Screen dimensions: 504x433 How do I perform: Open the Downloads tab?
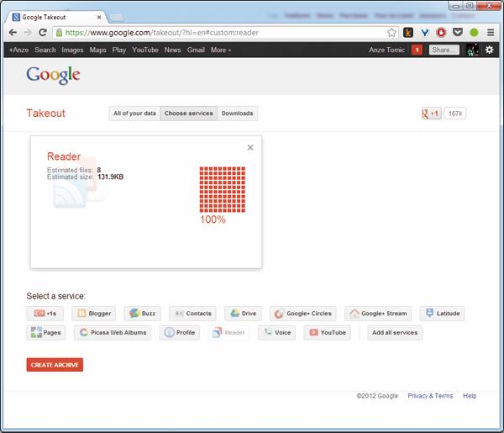(237, 114)
